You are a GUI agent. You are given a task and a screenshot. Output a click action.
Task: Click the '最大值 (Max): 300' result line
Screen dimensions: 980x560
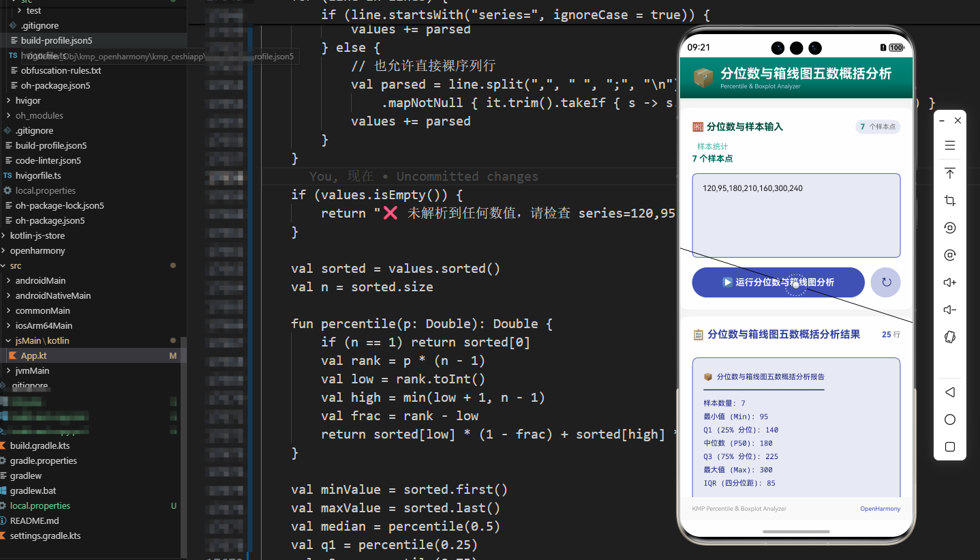click(738, 470)
